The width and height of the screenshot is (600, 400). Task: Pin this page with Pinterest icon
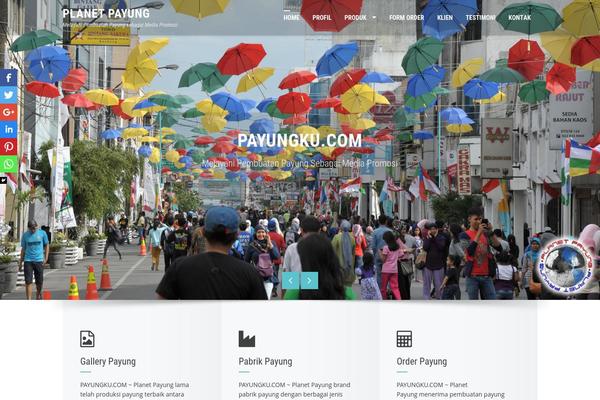(x=8, y=147)
